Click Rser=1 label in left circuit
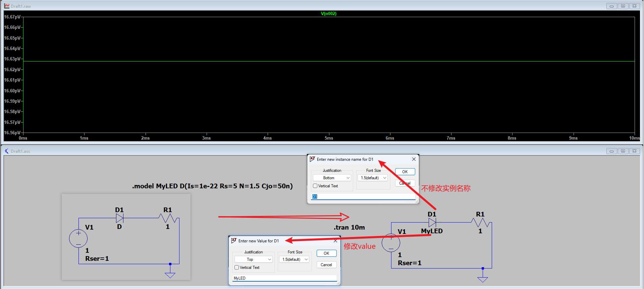This screenshot has width=644, height=289. point(97,259)
